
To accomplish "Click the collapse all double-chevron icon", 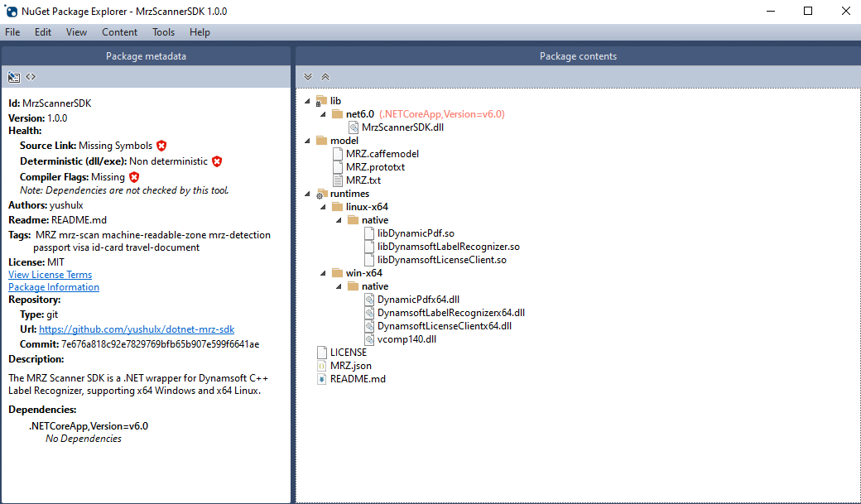I will 325,77.
